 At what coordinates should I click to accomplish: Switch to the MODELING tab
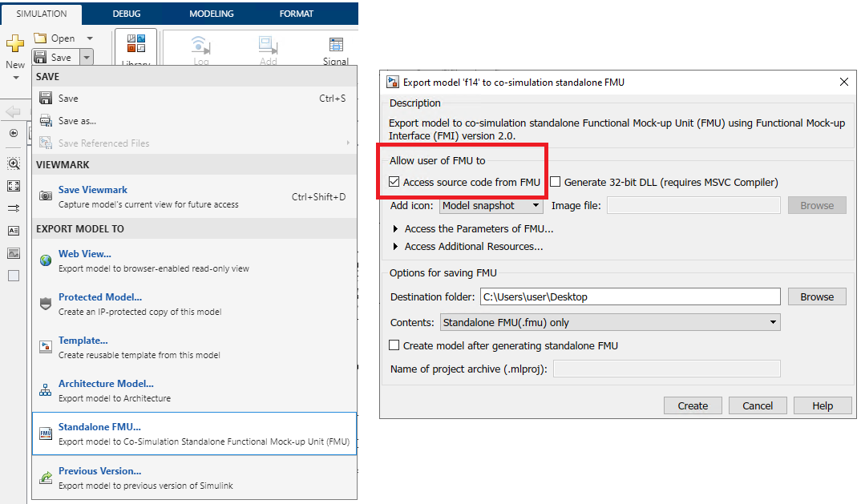tap(212, 14)
